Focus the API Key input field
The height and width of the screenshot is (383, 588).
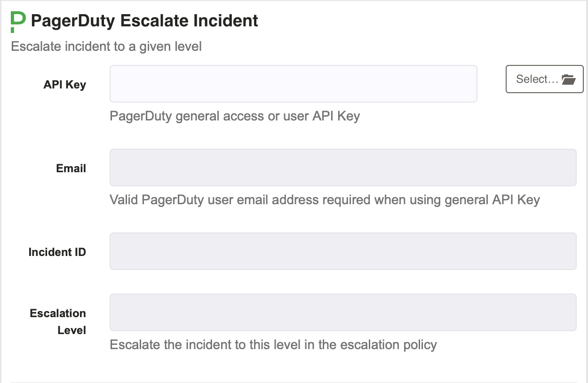click(294, 84)
